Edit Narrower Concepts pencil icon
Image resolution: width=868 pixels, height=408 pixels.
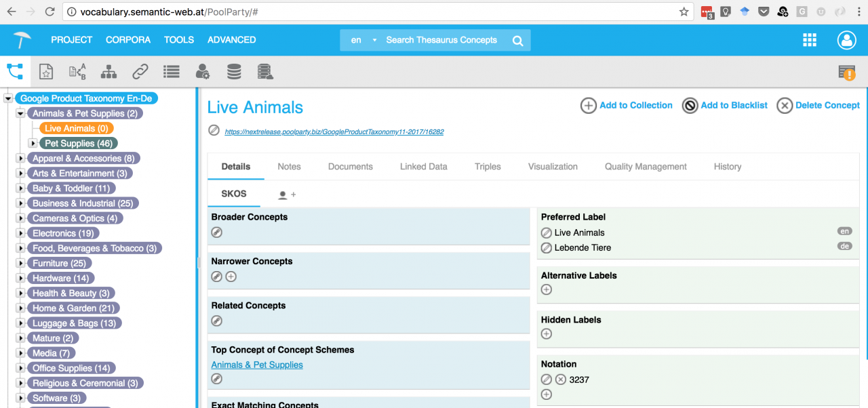click(216, 277)
